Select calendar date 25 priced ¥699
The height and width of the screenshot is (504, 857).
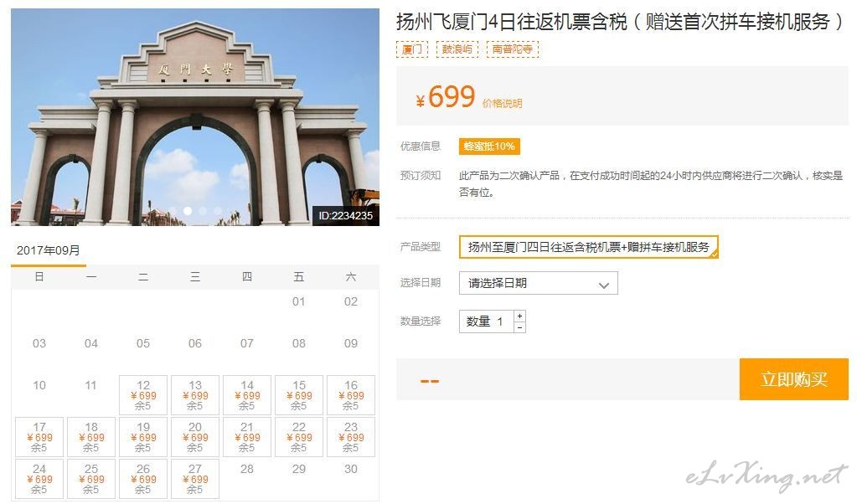pyautogui.click(x=91, y=479)
